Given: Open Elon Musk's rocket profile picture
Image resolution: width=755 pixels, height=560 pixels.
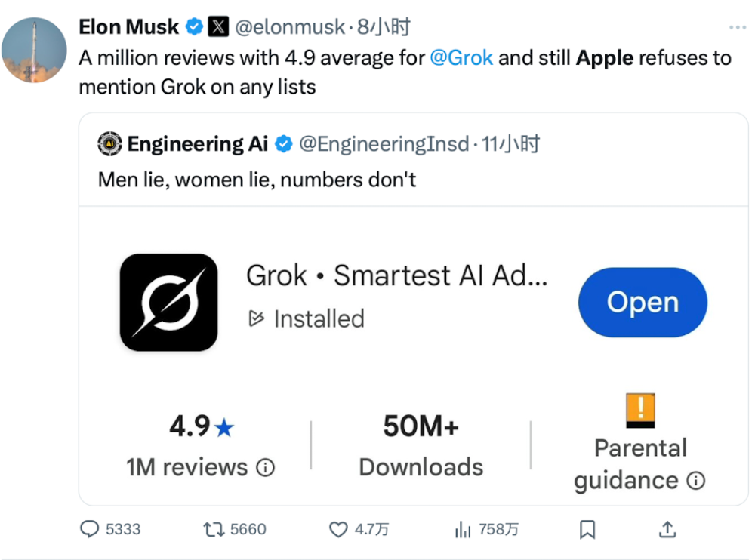Looking at the screenshot, I should pos(34,50).
